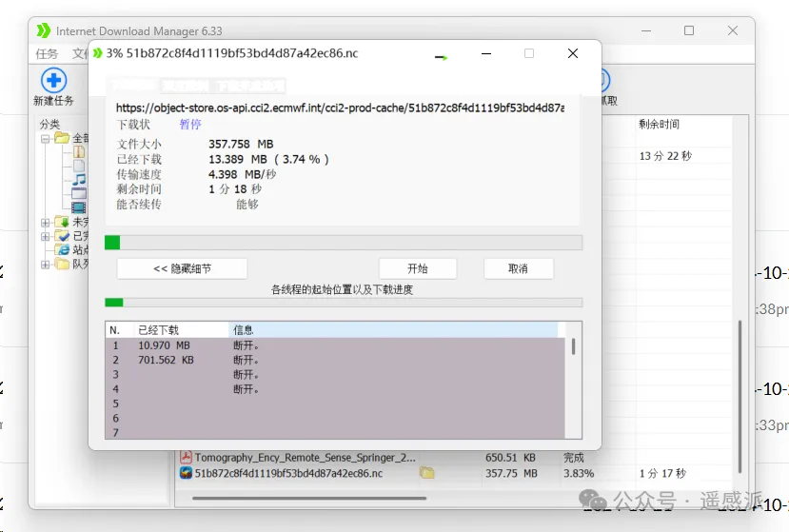Viewport: 789px width, 532px height.
Task: Click the main window horizontal scrollbar
Action: point(309,499)
